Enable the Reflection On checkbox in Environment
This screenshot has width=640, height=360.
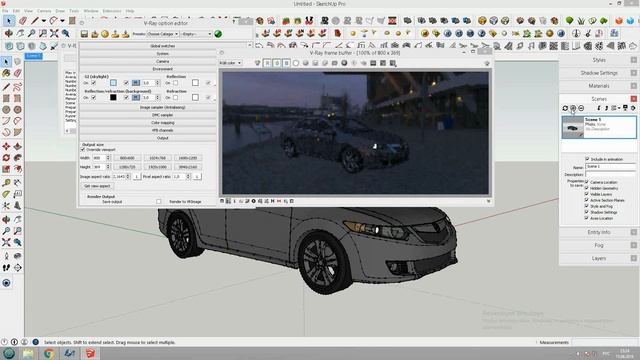coord(176,83)
